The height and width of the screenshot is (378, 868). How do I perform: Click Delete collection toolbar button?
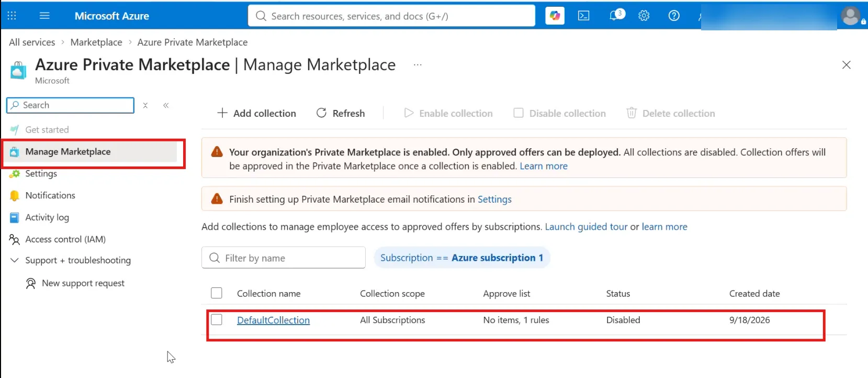[x=671, y=113]
